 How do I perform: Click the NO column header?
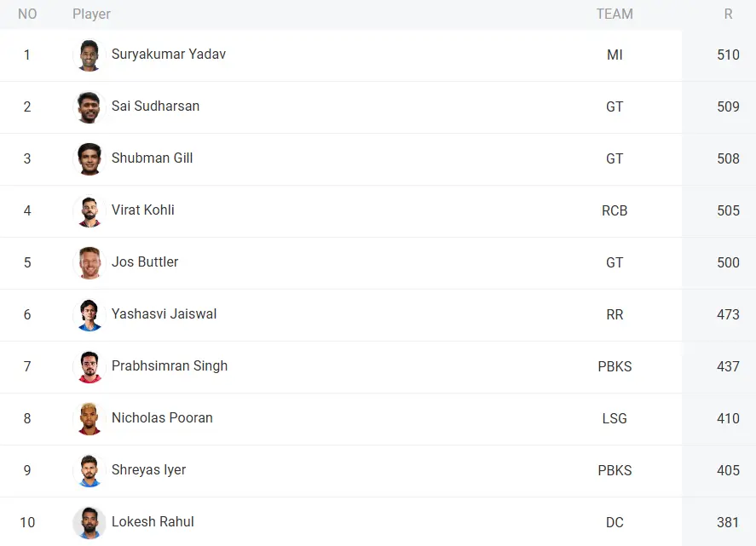[27, 14]
